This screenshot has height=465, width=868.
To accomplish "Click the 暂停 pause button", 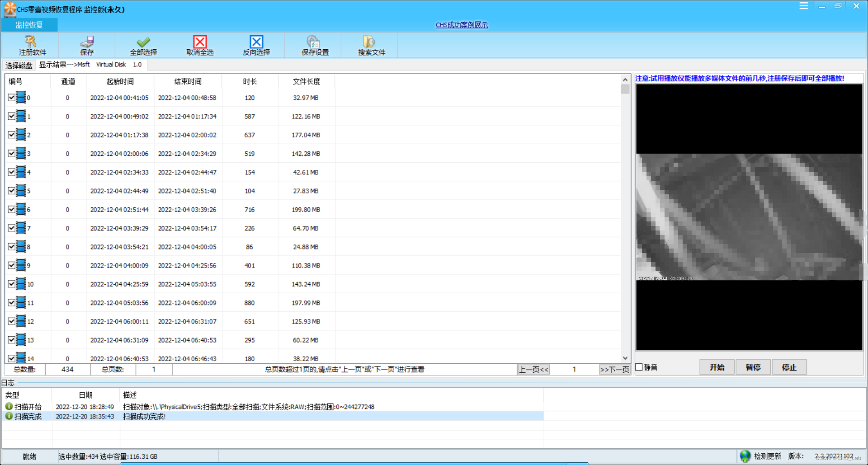I will pos(753,367).
